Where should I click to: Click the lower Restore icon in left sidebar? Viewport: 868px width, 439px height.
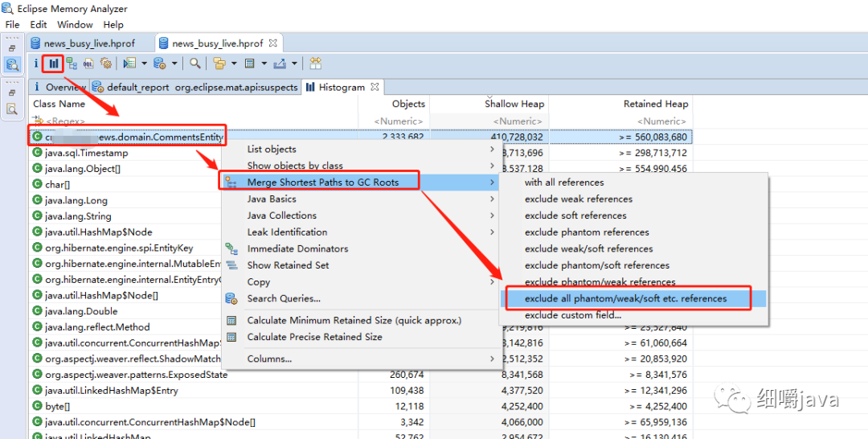point(12,93)
